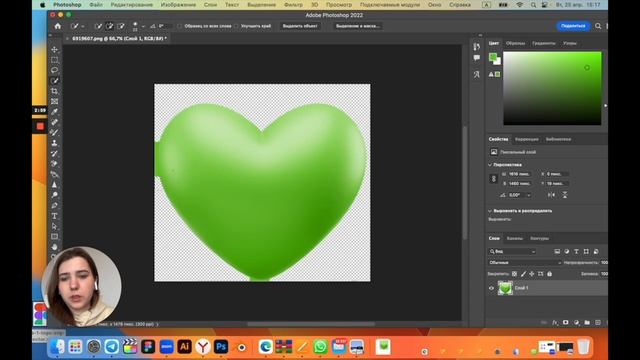This screenshot has height=360, width=640.
Task: Choose Subtract from Selection mode
Action: point(121,26)
